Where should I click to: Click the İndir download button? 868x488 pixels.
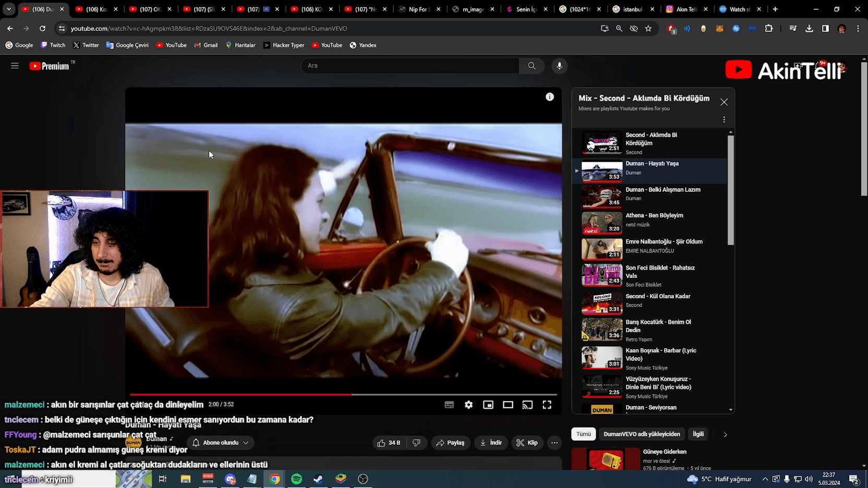point(491,443)
